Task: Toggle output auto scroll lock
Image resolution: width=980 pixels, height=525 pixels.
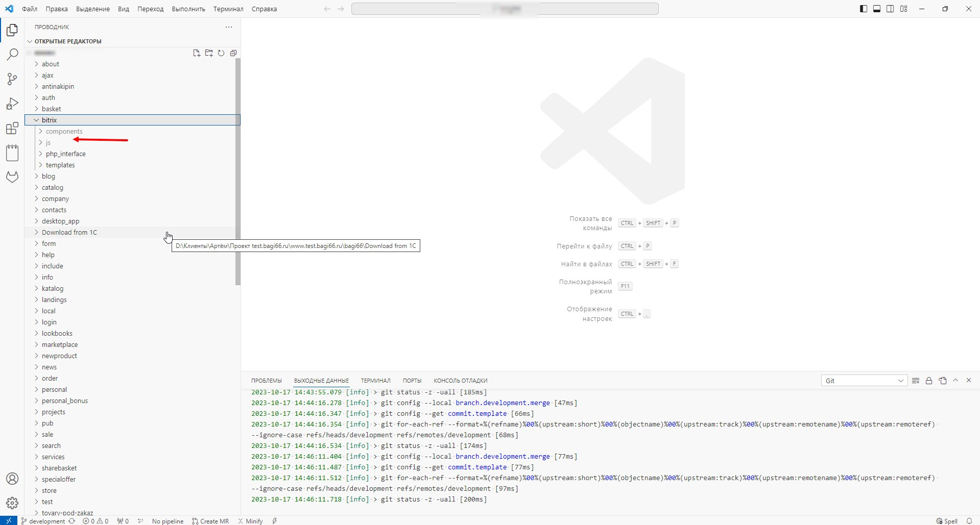Action: (929, 381)
